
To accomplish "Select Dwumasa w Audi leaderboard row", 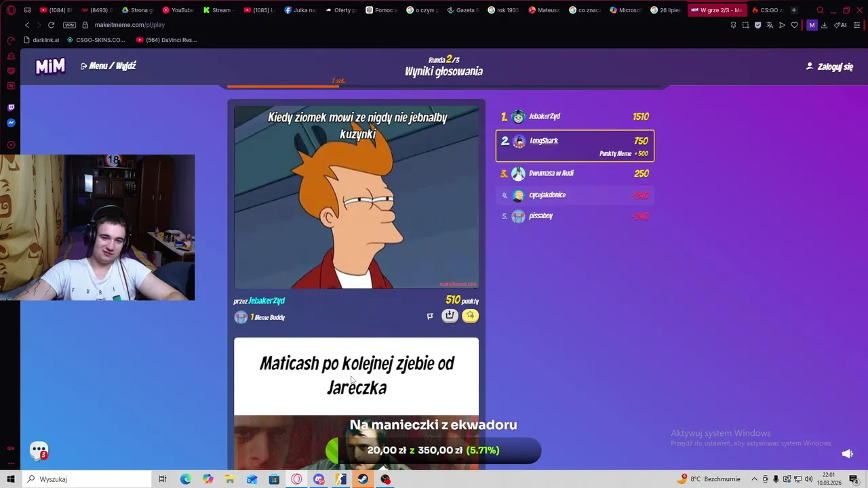I will 575,174.
